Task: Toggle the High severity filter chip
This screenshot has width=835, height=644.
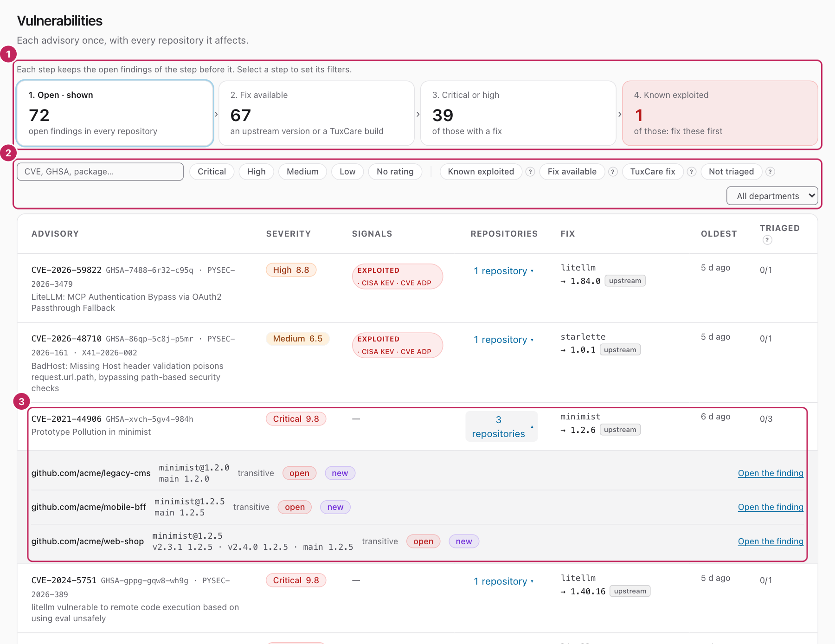Action: tap(256, 172)
